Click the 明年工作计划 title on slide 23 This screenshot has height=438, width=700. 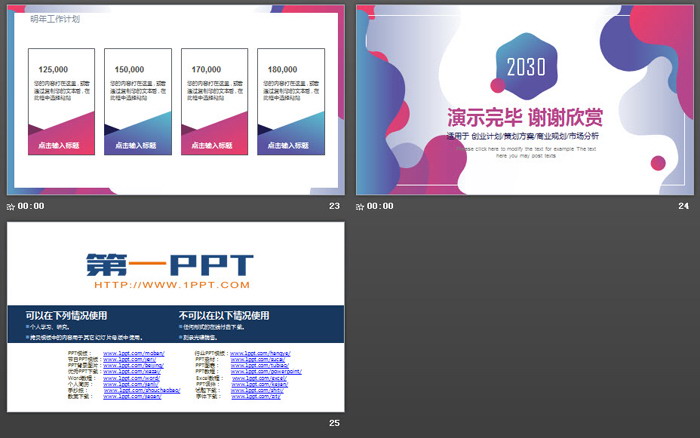click(55, 19)
